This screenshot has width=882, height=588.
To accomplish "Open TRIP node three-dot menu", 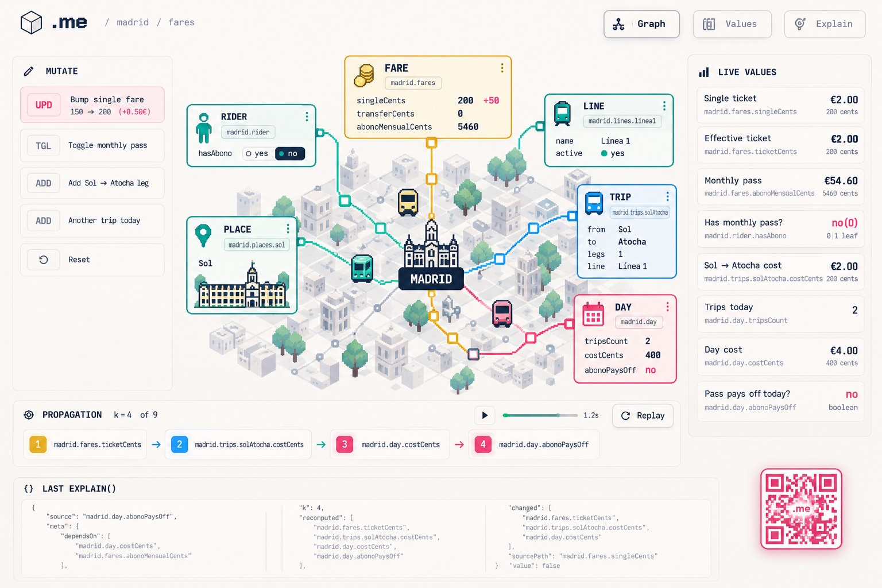I will click(x=667, y=196).
